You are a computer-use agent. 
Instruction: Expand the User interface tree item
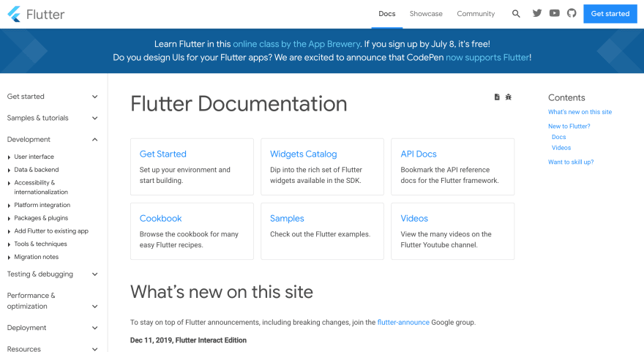[31, 157]
